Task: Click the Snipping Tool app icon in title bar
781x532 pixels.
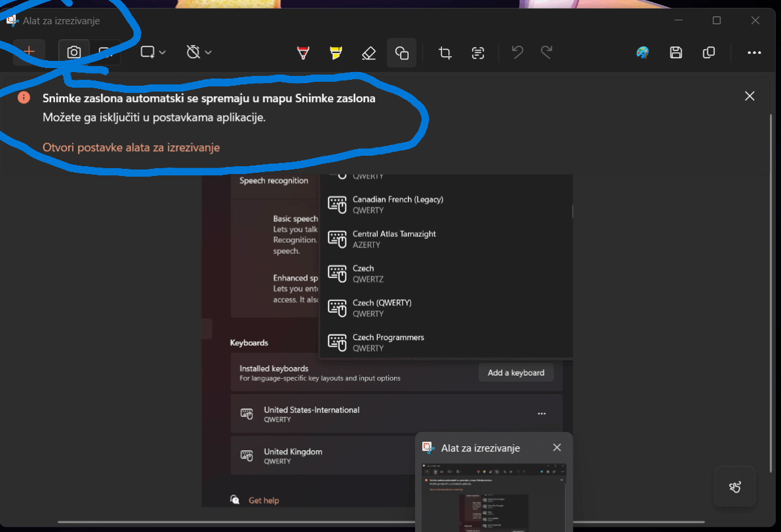Action: 12,20
